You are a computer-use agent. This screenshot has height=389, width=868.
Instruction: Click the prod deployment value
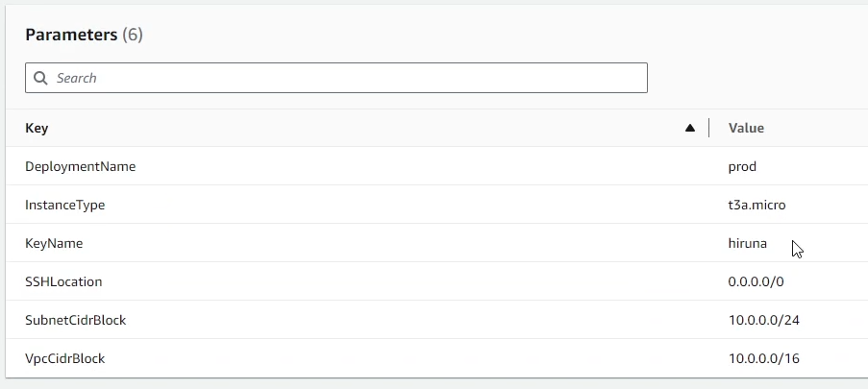742,166
